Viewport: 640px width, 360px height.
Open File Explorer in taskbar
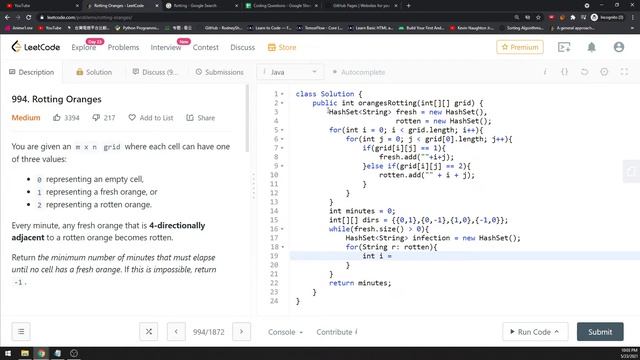25,353
